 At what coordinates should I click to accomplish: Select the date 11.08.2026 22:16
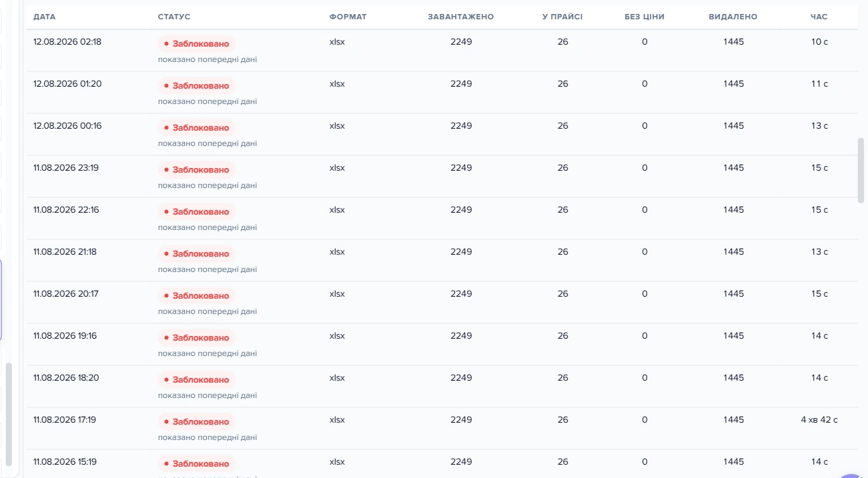(66, 210)
